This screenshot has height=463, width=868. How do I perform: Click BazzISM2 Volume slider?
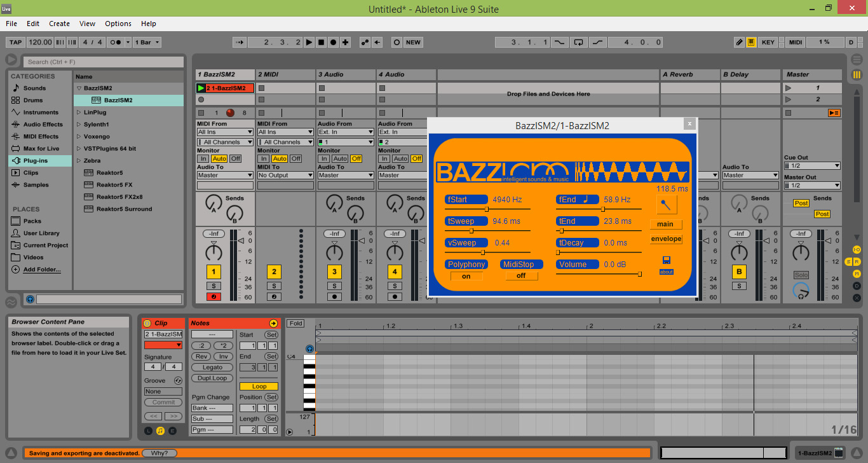[599, 273]
